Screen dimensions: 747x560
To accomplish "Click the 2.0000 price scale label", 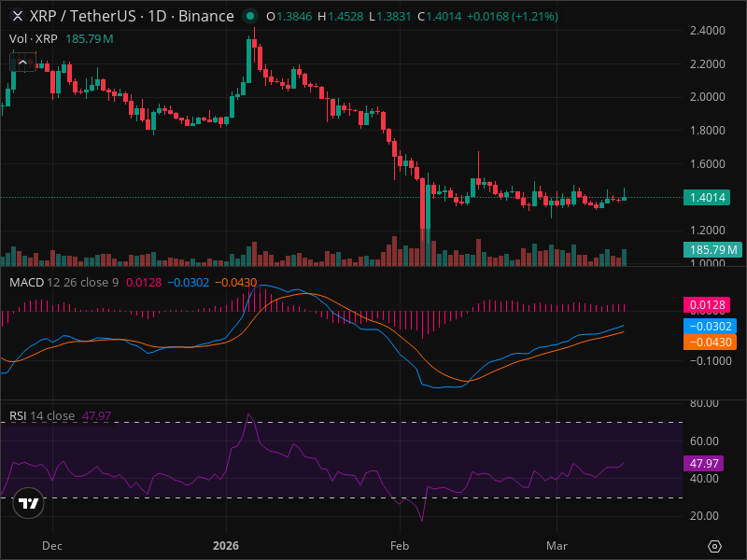I will click(x=708, y=97).
